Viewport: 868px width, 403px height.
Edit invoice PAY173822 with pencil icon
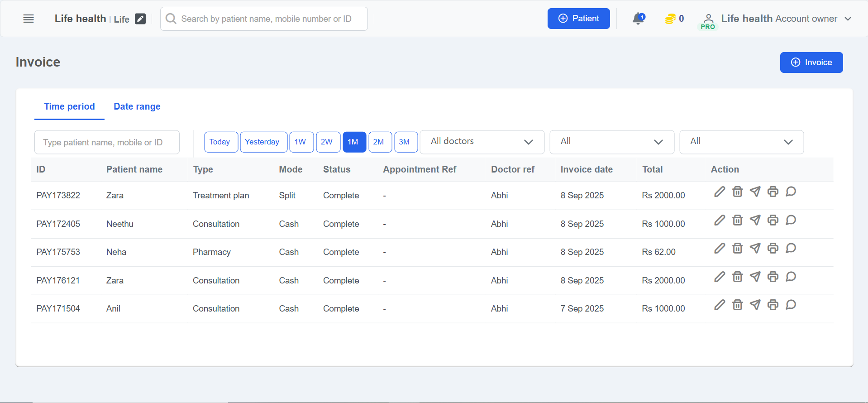pos(719,192)
